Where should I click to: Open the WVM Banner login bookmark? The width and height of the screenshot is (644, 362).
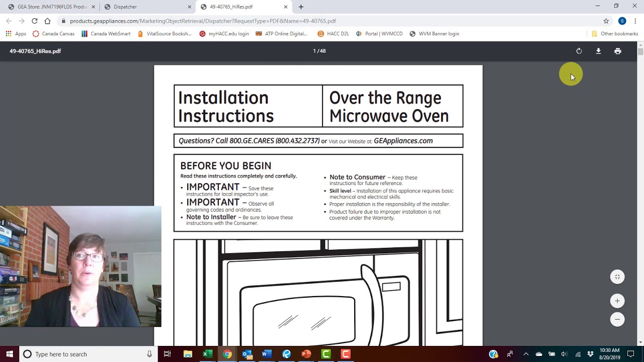click(x=434, y=34)
